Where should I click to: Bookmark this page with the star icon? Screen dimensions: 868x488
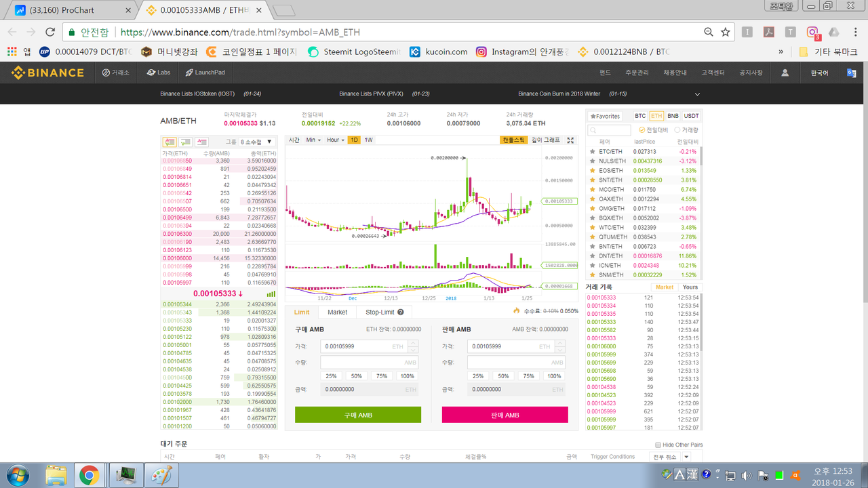726,32
